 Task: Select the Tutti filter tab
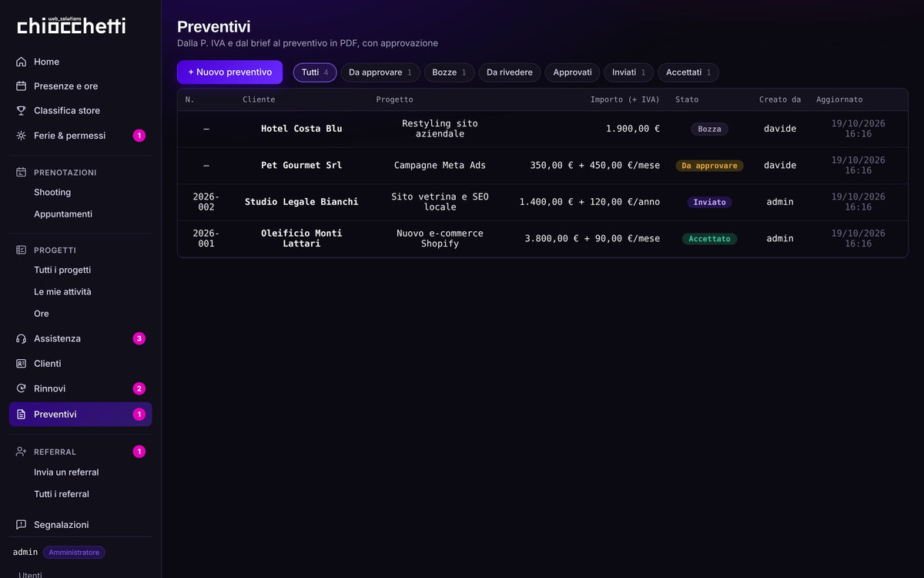315,72
